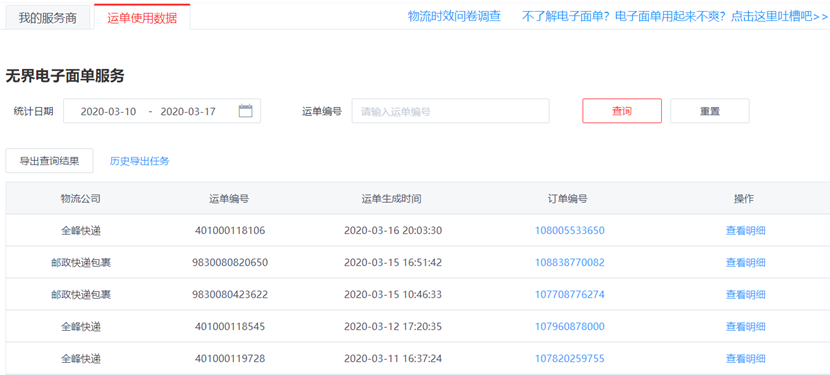Screen dimensions: 830x375
Task: Click the 物流公司 column header
Action: (x=80, y=199)
